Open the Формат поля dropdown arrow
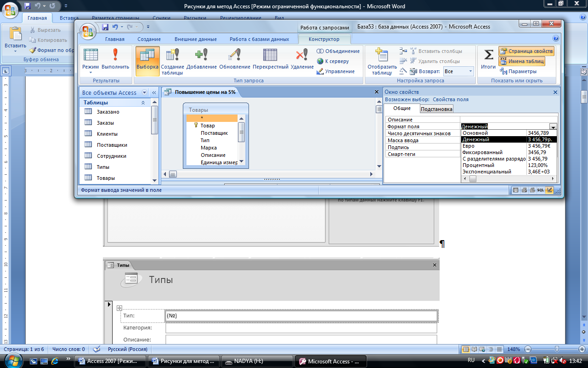This screenshot has width=588, height=368. [553, 126]
